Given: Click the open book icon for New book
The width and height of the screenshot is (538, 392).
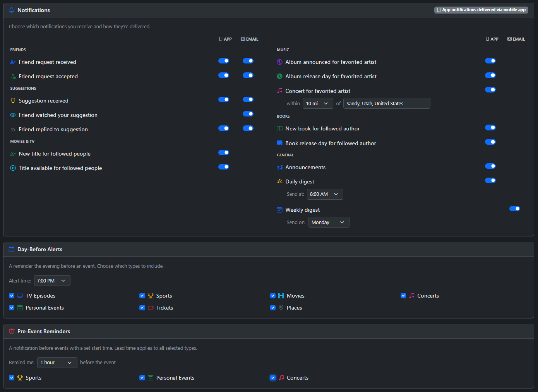Looking at the screenshot, I should point(279,128).
